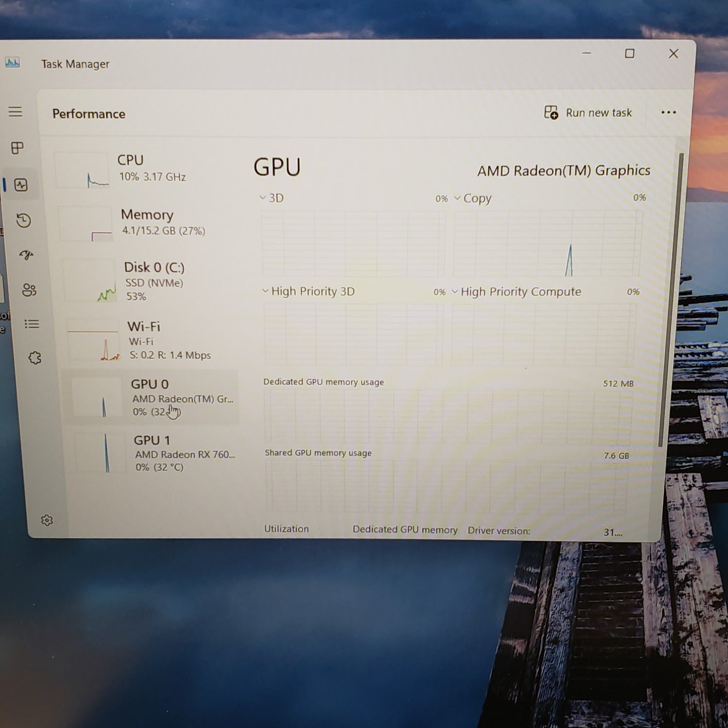Expand the 3D engine dropdown
The height and width of the screenshot is (728, 728).
272,198
